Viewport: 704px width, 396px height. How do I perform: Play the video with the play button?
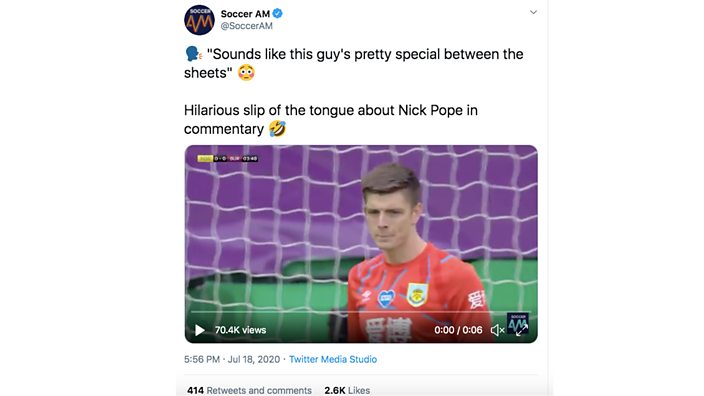(200, 330)
